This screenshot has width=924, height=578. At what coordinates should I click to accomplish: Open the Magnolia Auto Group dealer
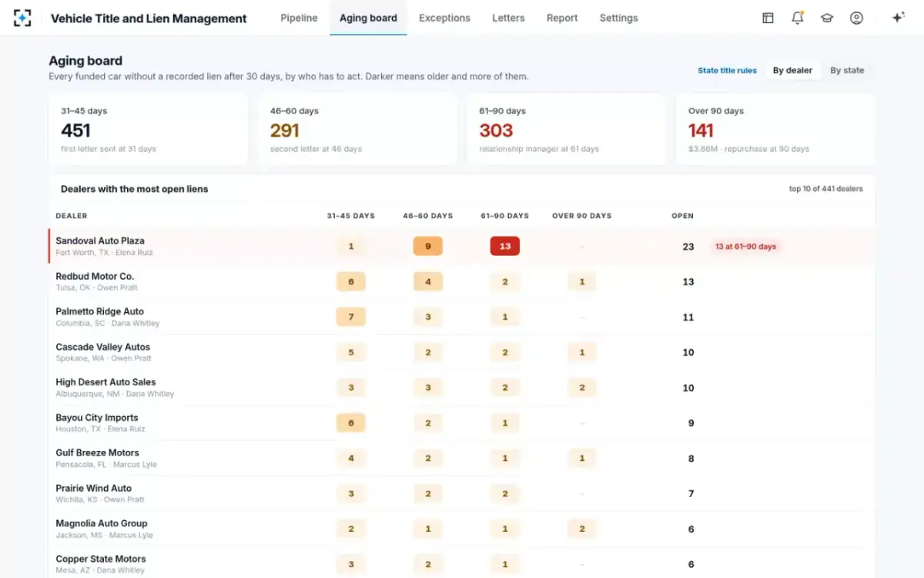(102, 523)
